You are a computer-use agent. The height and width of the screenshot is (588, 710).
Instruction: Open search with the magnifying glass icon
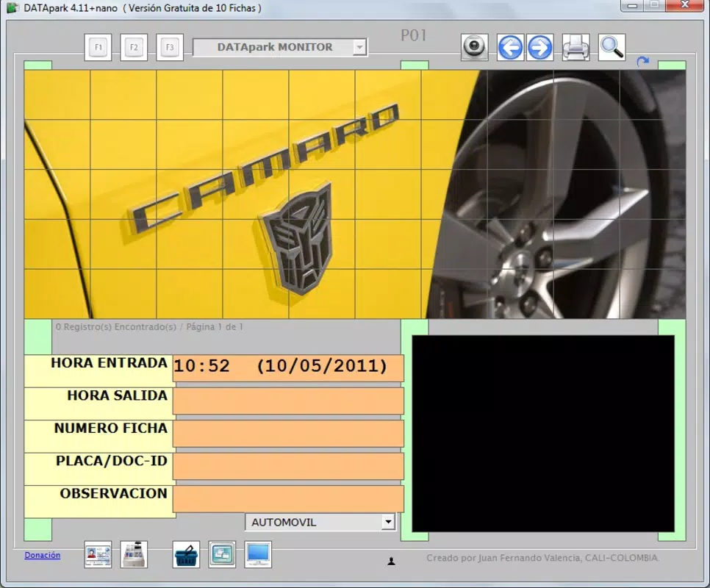[612, 47]
